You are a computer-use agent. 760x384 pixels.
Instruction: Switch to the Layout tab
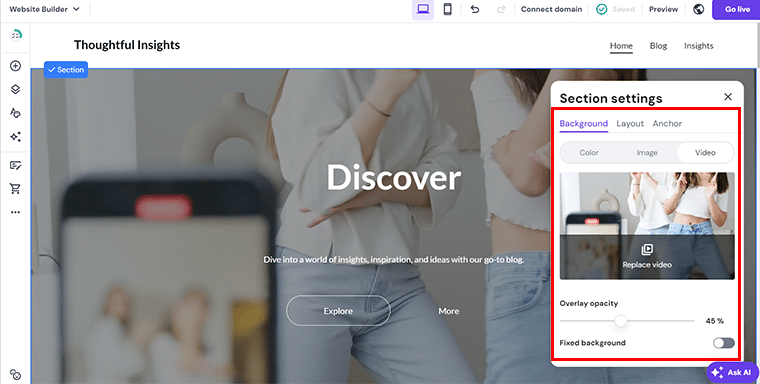[630, 124]
